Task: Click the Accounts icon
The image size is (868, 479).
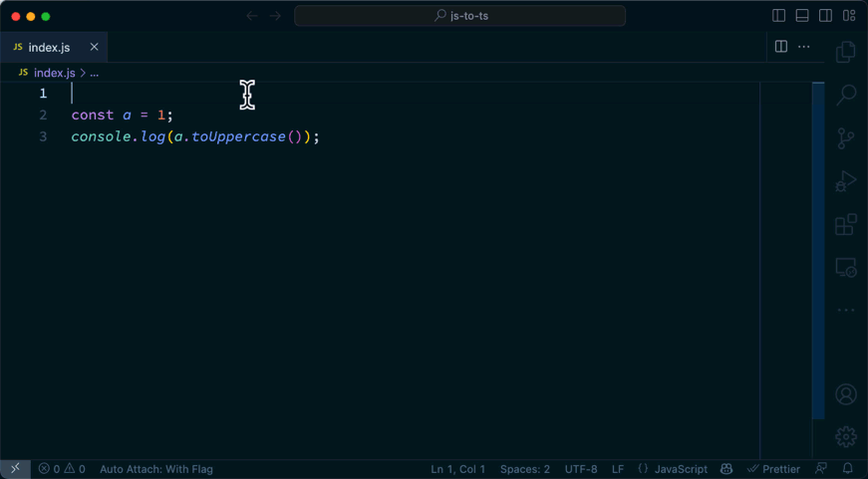Action: click(x=846, y=394)
